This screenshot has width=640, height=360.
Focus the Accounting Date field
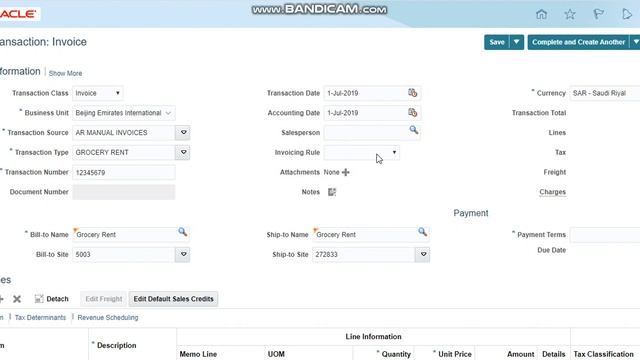[x=365, y=113]
